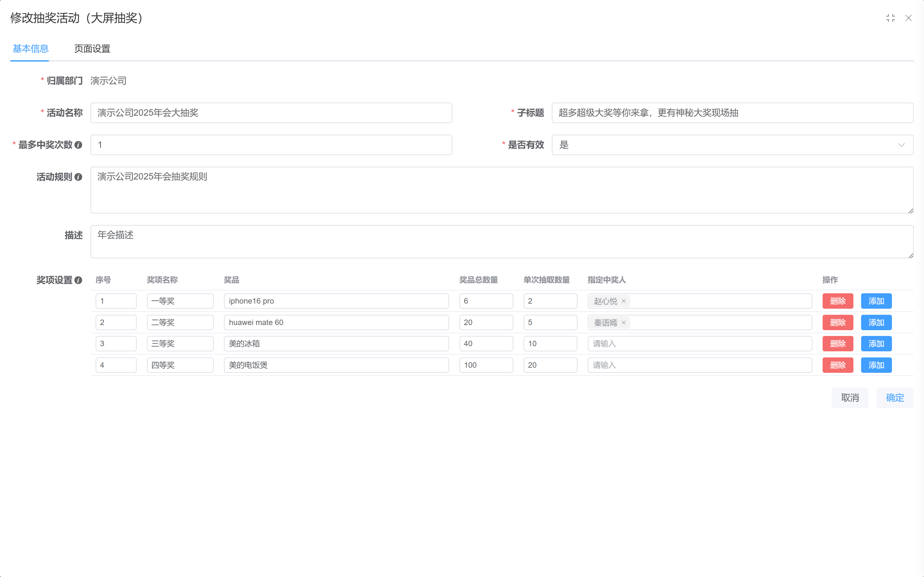Image resolution: width=924 pixels, height=577 pixels.
Task: Click 添加 on the 四等奖 row
Action: [876, 365]
